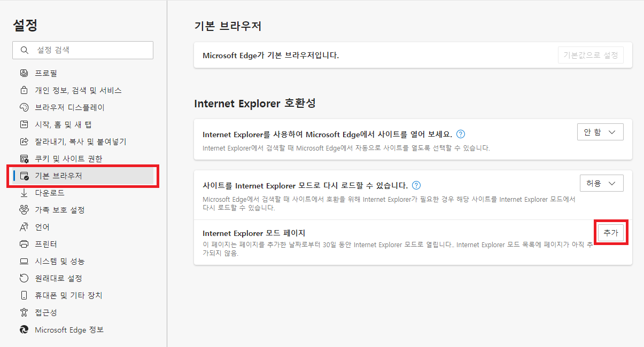This screenshot has width=644, height=347.
Task: Click the Edge logo beside Microsoft Edge 정보
Action: pos(24,329)
